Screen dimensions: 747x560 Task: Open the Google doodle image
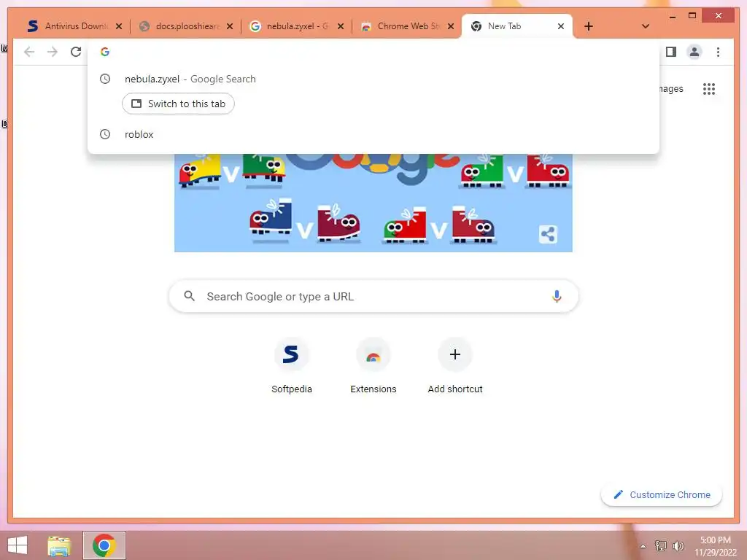(373, 203)
